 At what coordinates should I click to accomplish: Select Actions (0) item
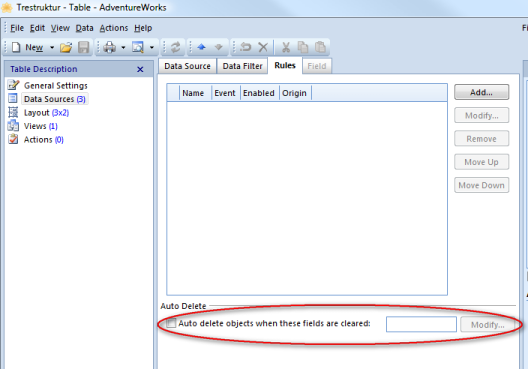(x=43, y=140)
